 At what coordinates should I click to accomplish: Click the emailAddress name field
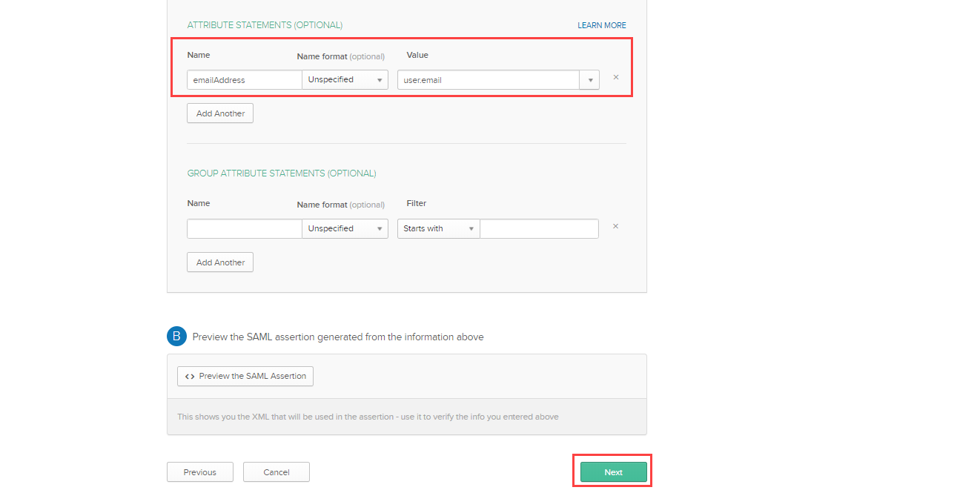tap(244, 80)
